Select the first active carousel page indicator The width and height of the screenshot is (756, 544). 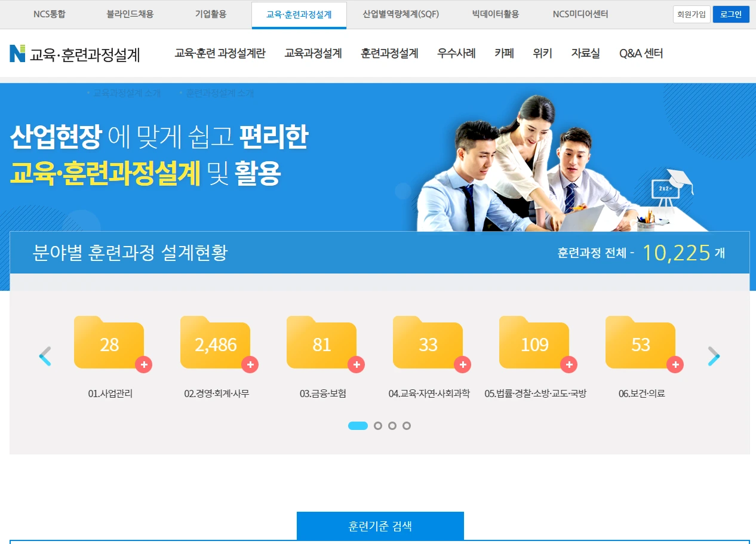pos(358,426)
